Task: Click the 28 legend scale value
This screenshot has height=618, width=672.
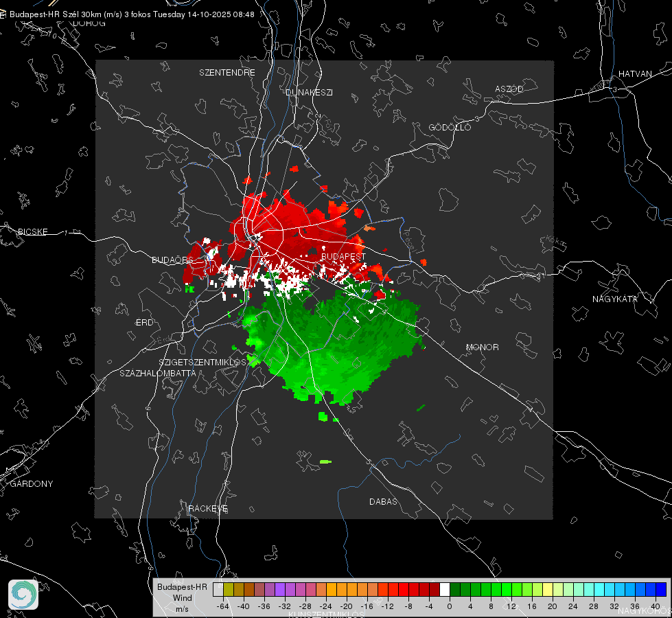Action: click(594, 606)
